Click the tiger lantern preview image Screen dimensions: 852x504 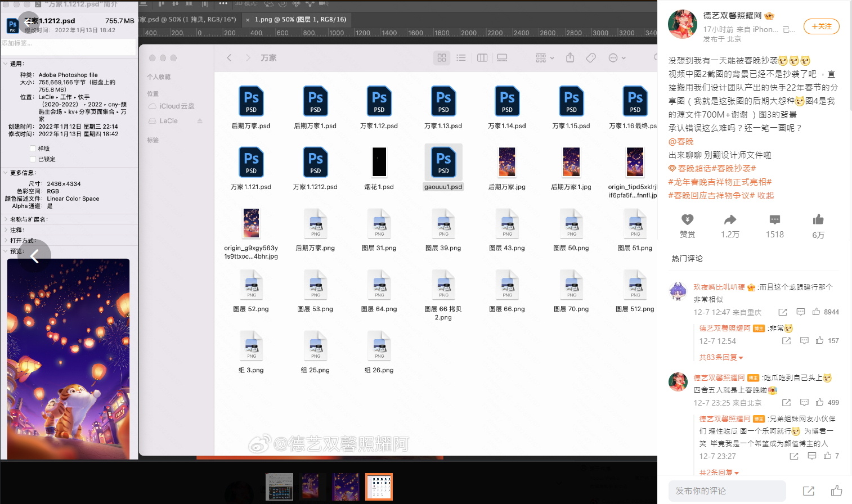point(68,359)
